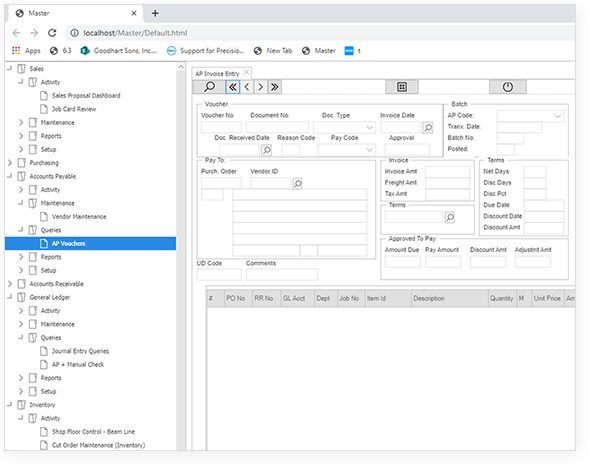Screen dimensions: 589x464
Task: Go to first record with double-left arrow
Action: 233,87
